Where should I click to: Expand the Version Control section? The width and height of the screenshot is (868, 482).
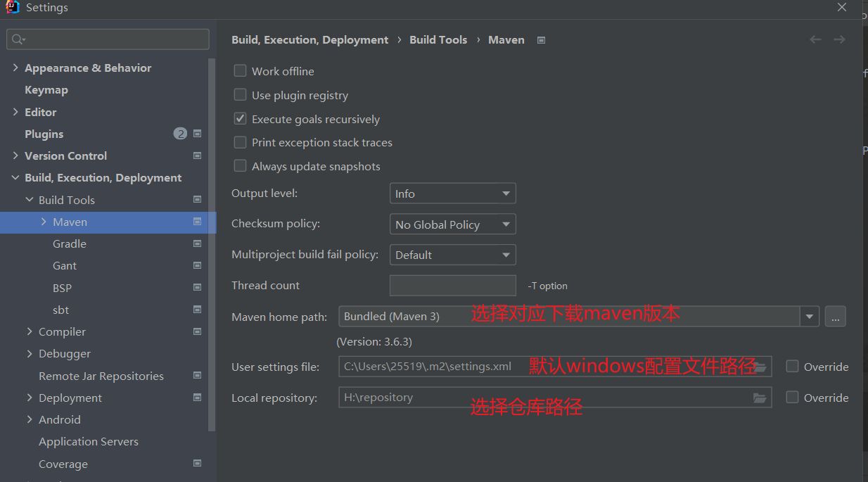15,156
